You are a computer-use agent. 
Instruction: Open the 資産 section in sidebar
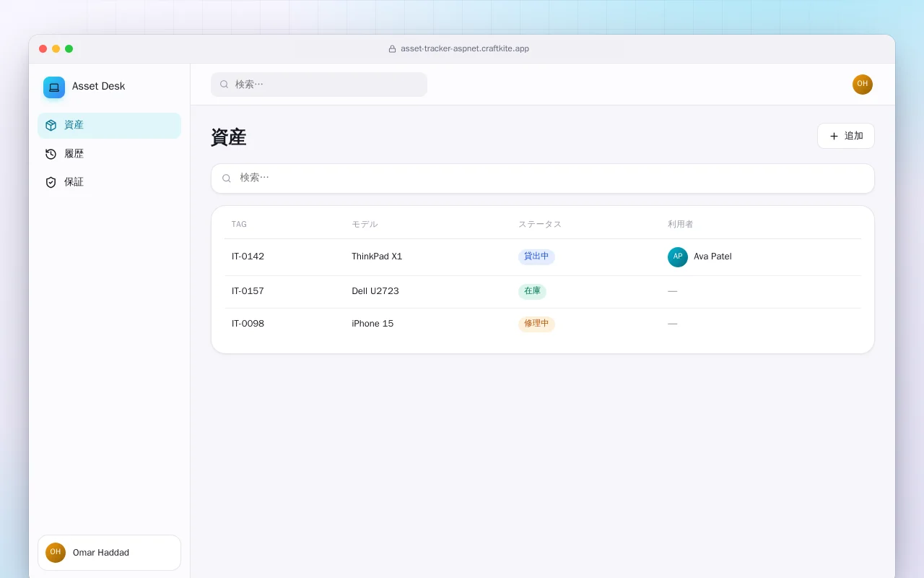[110, 126]
